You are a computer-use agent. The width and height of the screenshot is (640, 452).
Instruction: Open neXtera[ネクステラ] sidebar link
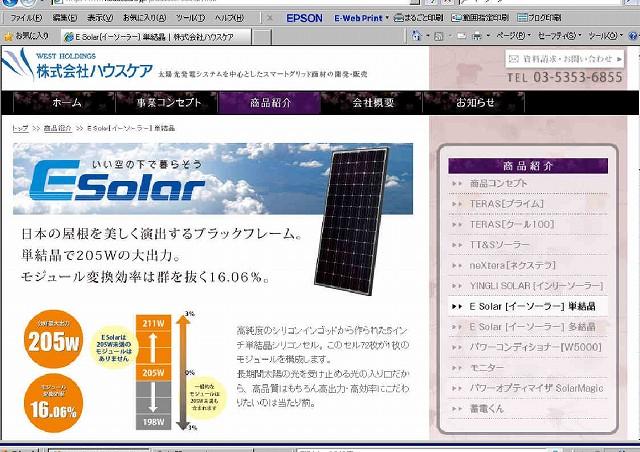pyautogui.click(x=512, y=265)
